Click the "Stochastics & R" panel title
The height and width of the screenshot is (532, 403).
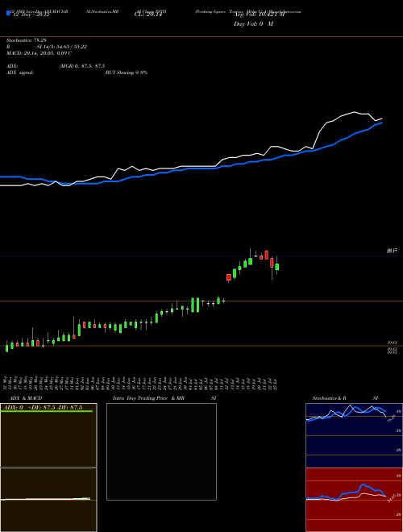329,398
